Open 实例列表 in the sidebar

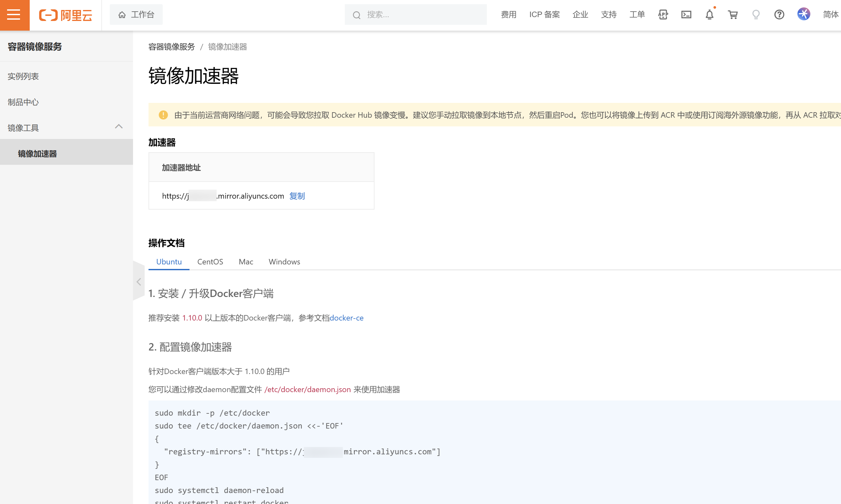point(23,76)
